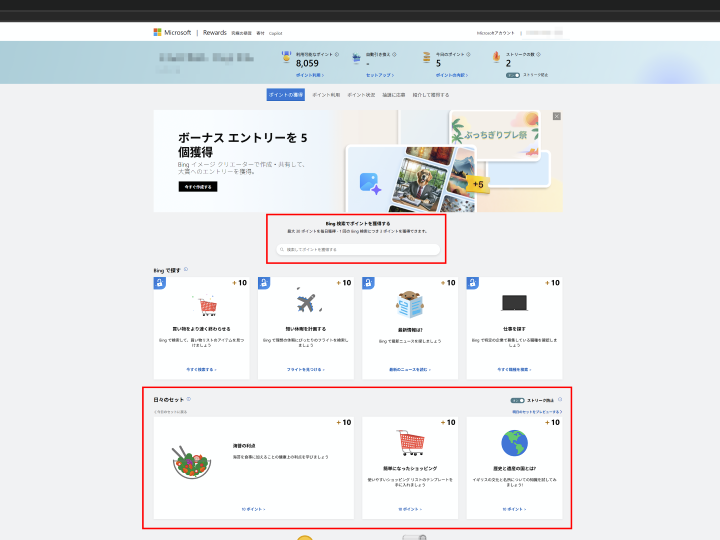The image size is (720, 540).
Task: Open the Microsoft account link at top right
Action: coord(495,33)
